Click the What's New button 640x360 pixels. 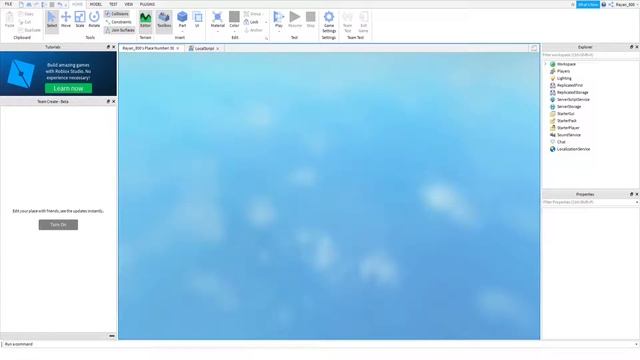point(588,4)
